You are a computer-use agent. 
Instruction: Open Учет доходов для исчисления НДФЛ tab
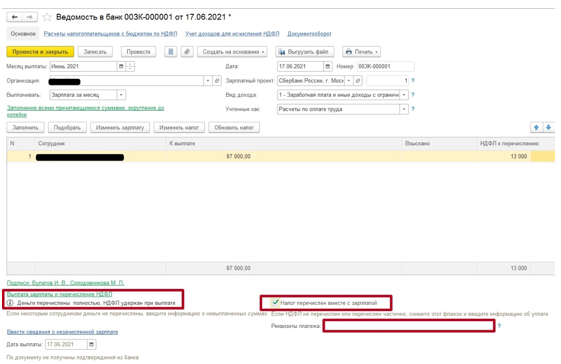(x=232, y=34)
